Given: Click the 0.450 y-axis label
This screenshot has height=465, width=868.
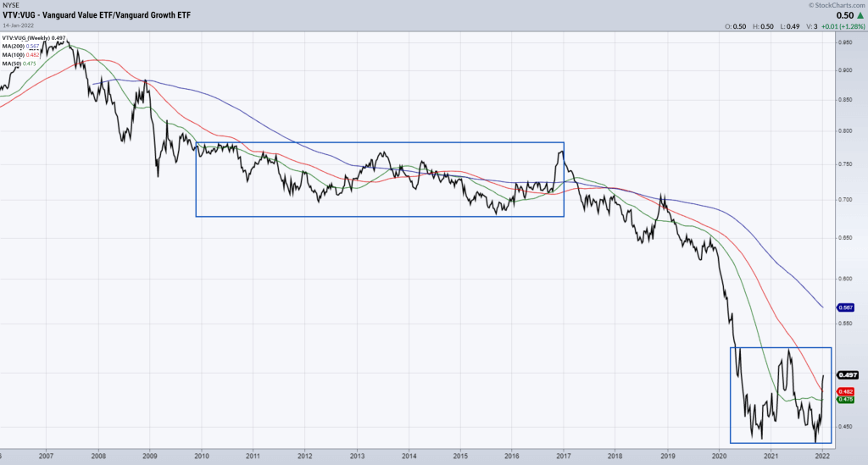Looking at the screenshot, I should [x=845, y=426].
